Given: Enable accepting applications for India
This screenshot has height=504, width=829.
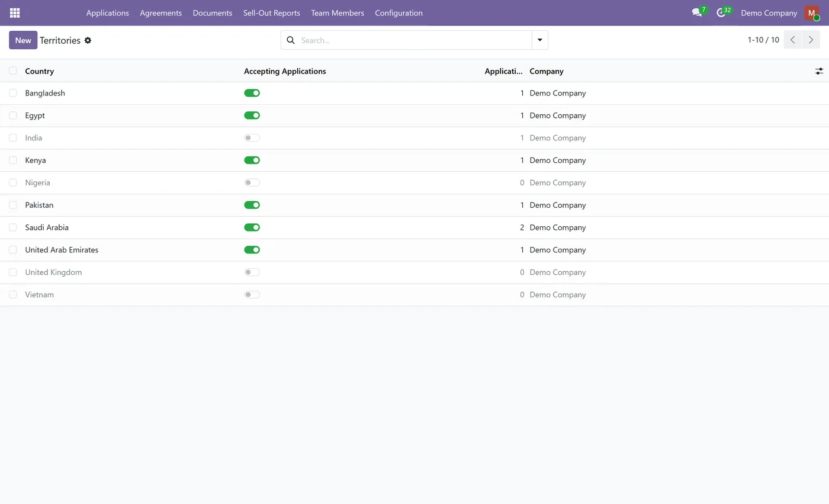Looking at the screenshot, I should click(252, 138).
